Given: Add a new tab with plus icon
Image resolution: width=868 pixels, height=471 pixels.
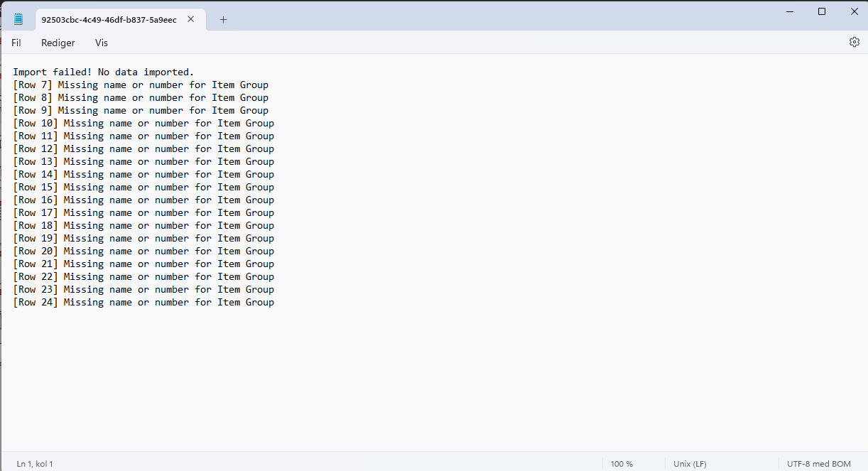Looking at the screenshot, I should click(x=223, y=20).
